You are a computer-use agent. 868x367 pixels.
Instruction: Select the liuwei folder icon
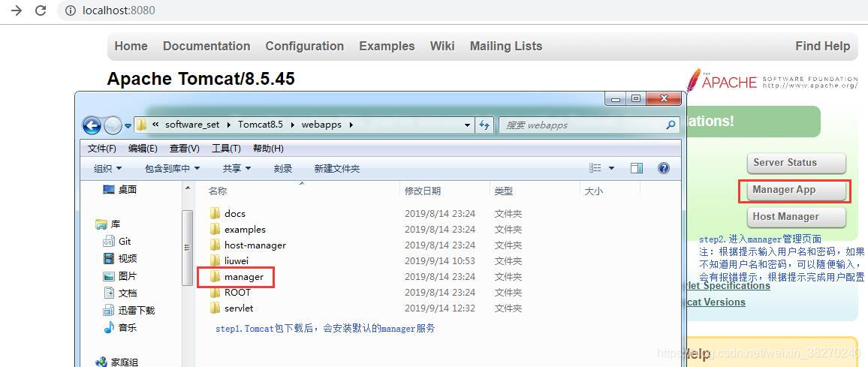215,260
